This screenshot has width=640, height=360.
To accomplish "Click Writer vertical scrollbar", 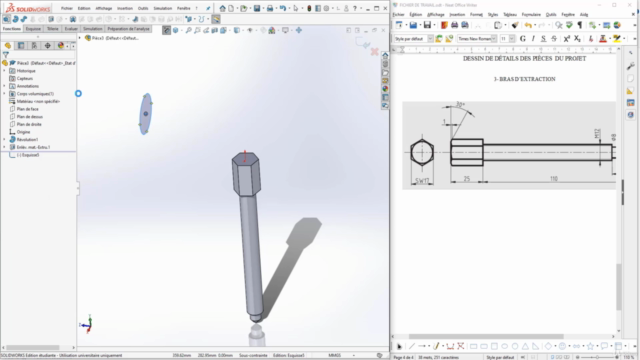I will click(x=619, y=286).
